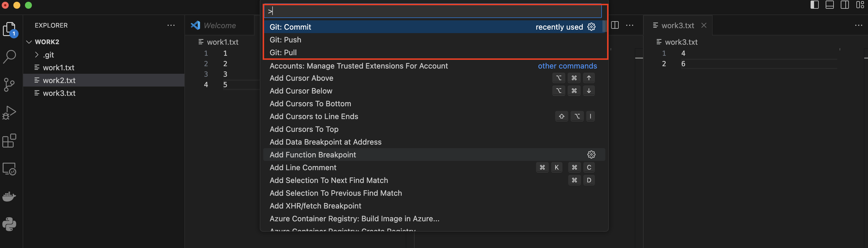Toggle the bottom panel visibility

tap(830, 5)
